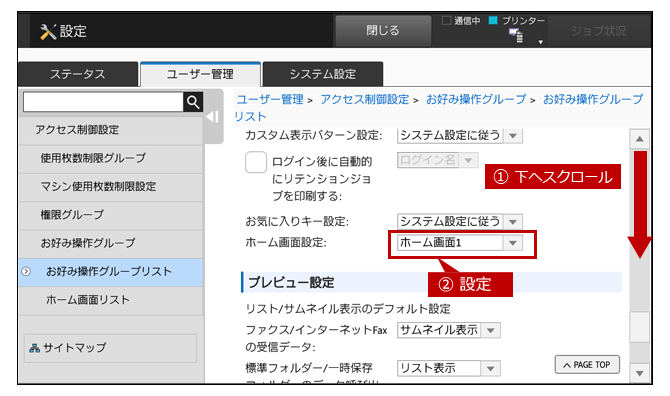Click アクセス制御設定 breadcrumb link
The height and width of the screenshot is (396, 670).
click(x=364, y=100)
